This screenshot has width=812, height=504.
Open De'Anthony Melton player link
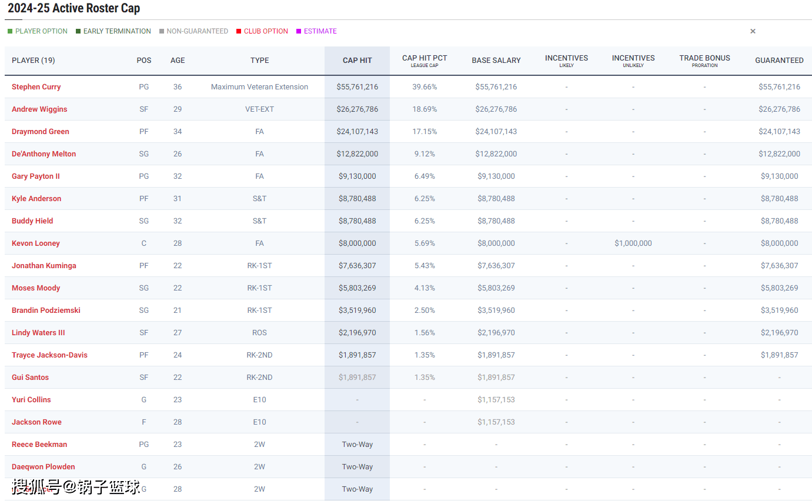tap(44, 153)
